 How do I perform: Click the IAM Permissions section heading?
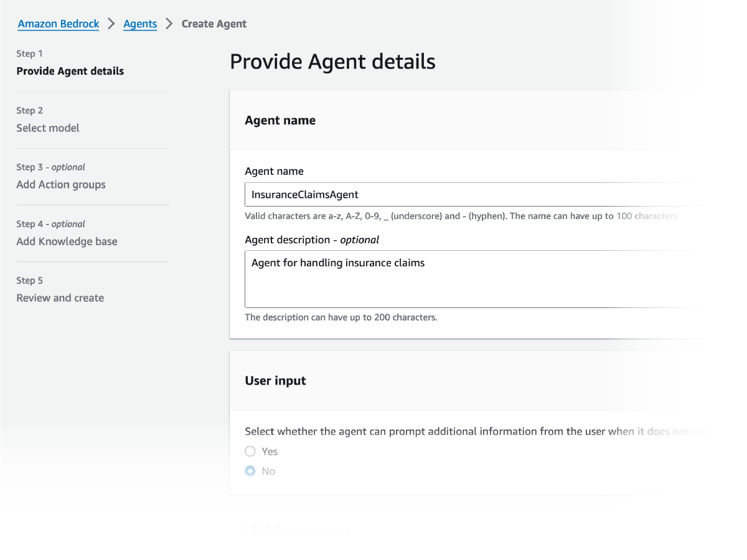pos(297,530)
